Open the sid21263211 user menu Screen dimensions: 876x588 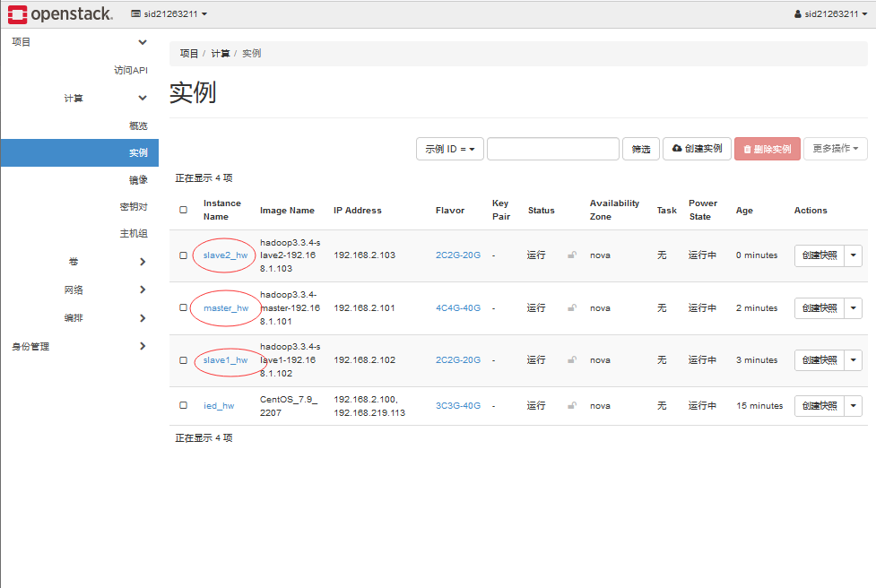click(831, 14)
